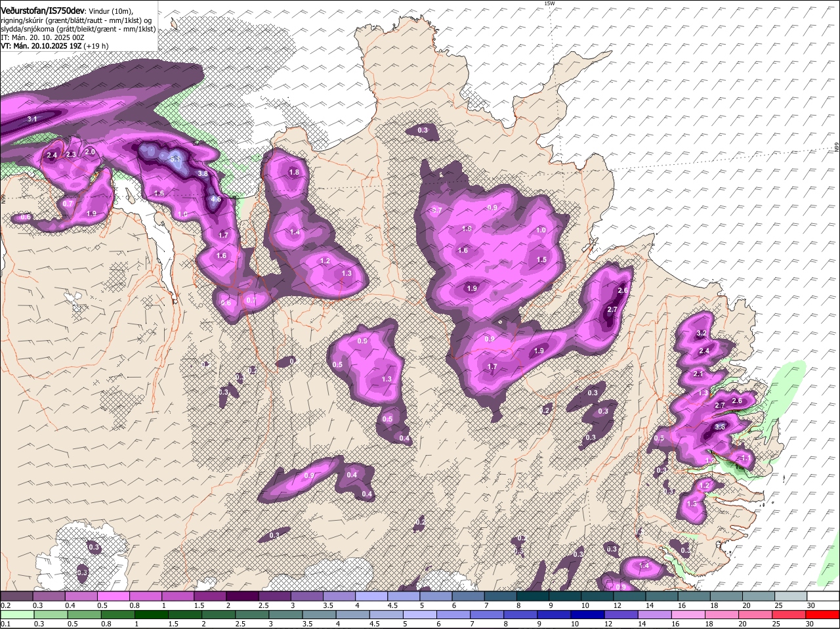840x629 pixels.
Task: Click the valid time 'VT: Mán. 20.10.2025 19Z'
Action: pos(39,46)
